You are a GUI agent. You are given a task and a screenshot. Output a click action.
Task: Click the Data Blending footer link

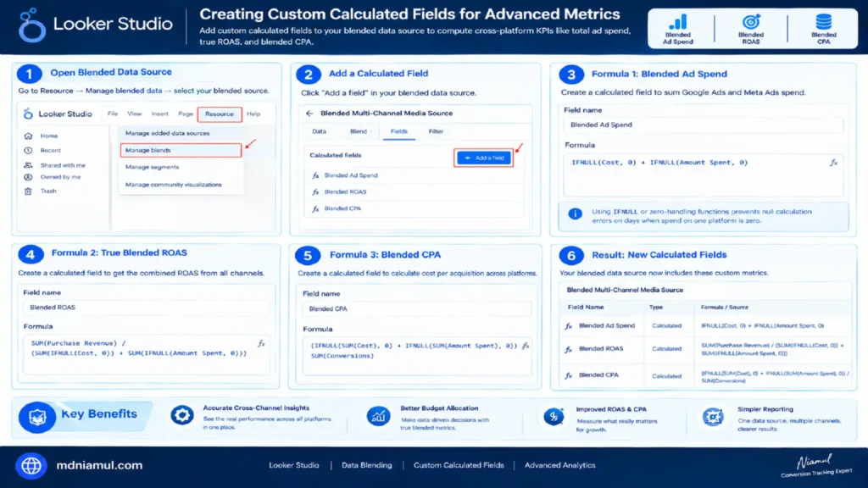pos(366,465)
